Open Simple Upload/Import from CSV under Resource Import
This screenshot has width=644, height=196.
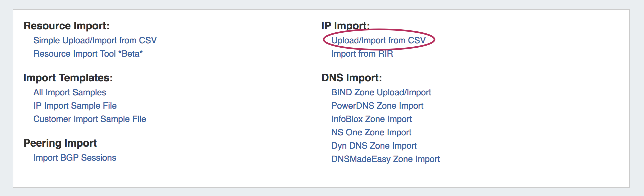click(95, 40)
